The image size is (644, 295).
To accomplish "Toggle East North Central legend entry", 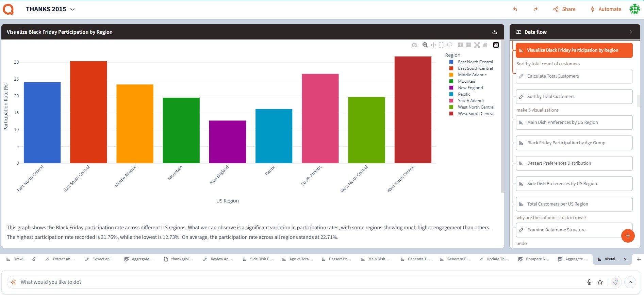I will [471, 62].
